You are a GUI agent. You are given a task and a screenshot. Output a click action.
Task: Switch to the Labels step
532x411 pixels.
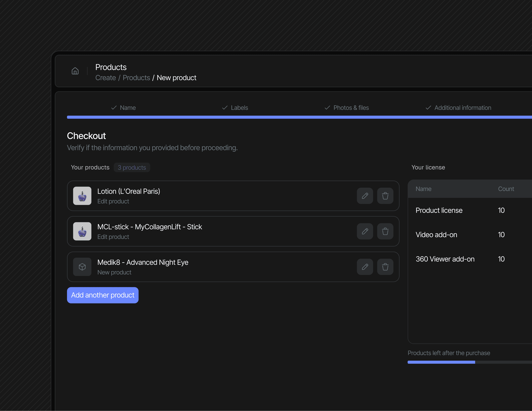(x=235, y=108)
